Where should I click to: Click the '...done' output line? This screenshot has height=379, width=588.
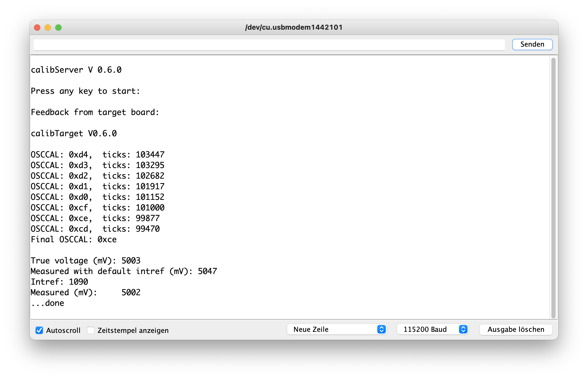point(47,303)
